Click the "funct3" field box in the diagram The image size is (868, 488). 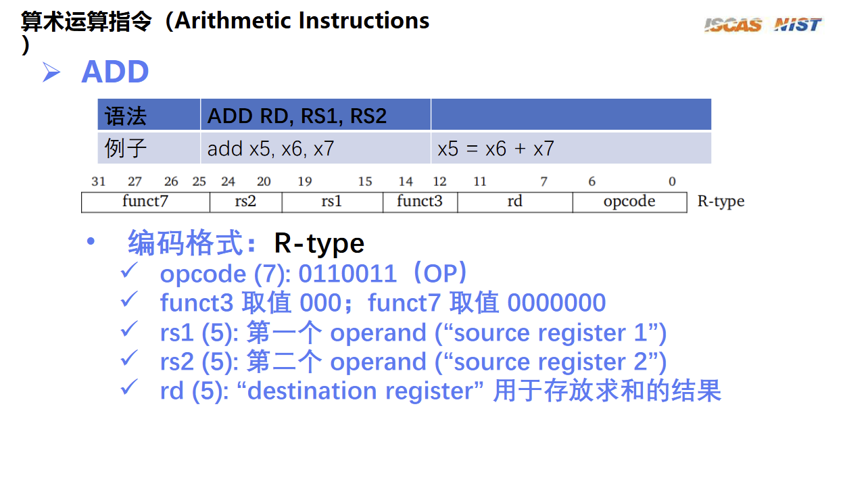(x=420, y=202)
